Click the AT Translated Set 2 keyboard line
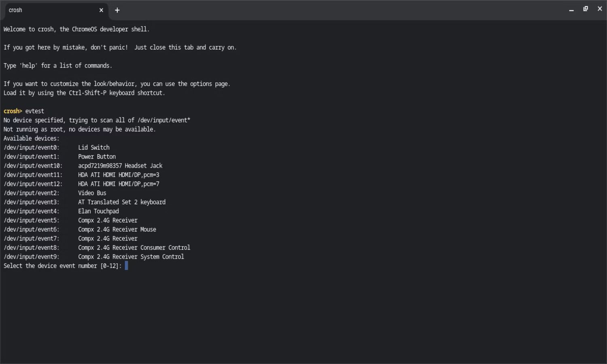 pos(121,202)
